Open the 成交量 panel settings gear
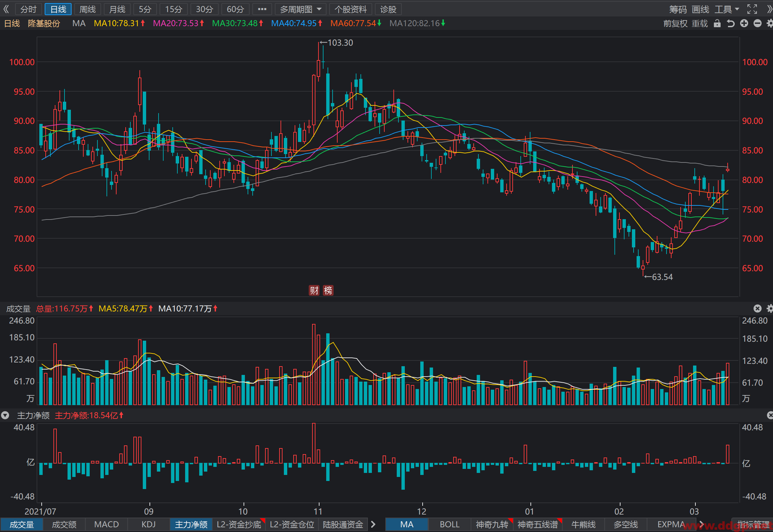 pos(770,308)
